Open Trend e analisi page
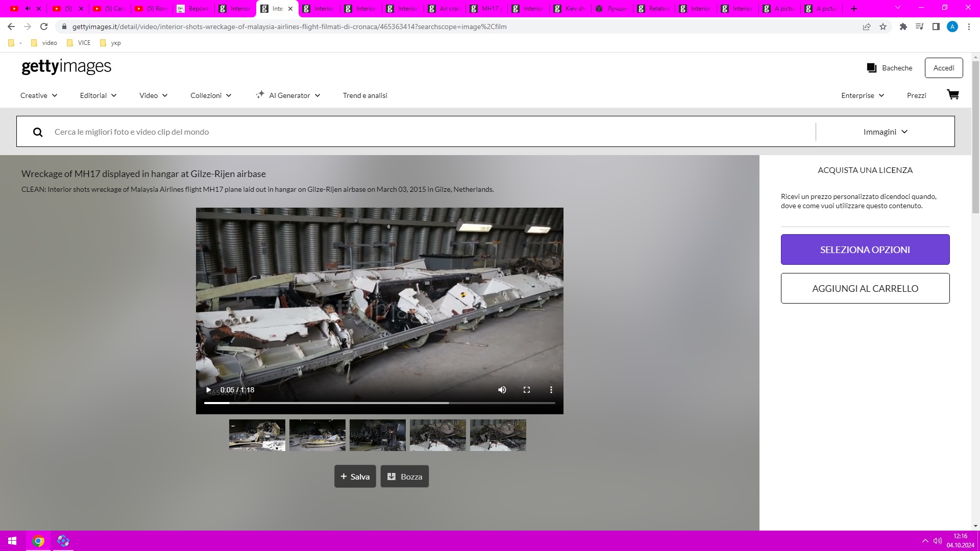This screenshot has width=980, height=551. tap(365, 95)
